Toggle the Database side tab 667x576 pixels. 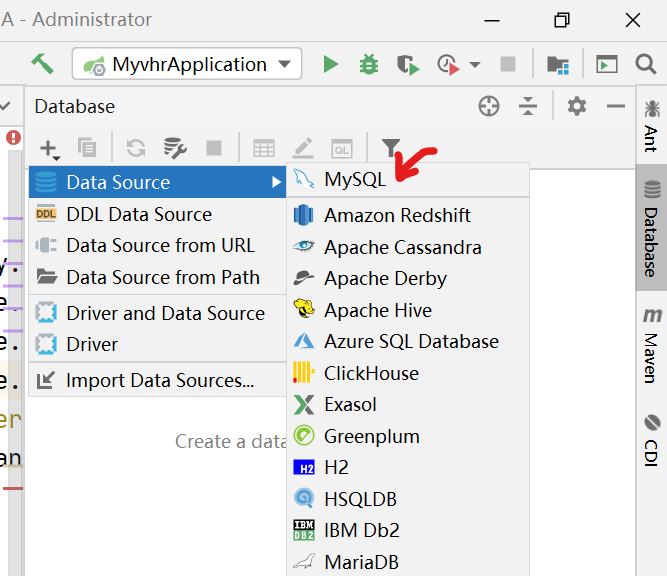651,228
